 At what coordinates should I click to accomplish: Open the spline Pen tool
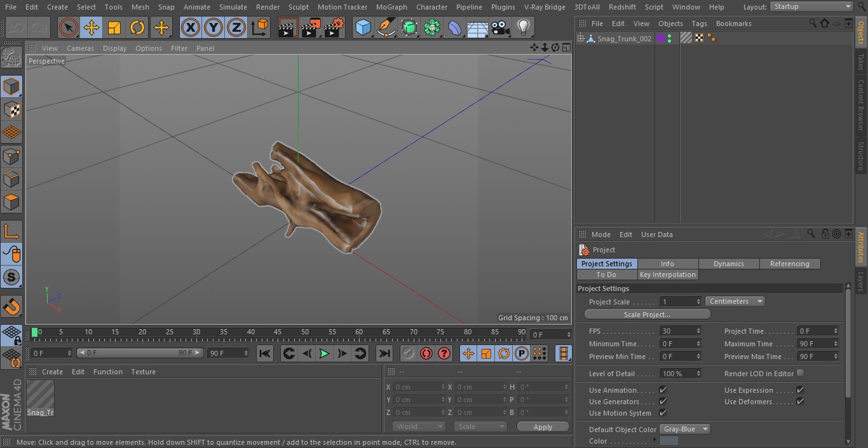coord(386,28)
